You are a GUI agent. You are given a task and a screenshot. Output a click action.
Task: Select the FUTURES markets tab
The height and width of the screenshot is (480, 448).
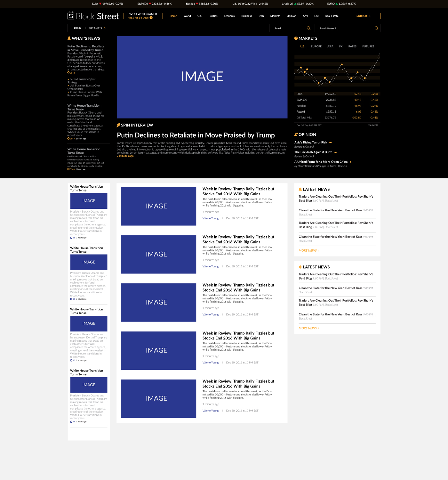(368, 46)
